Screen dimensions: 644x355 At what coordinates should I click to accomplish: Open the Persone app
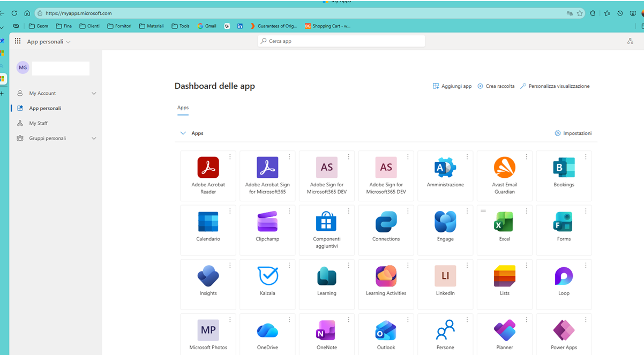point(445,335)
